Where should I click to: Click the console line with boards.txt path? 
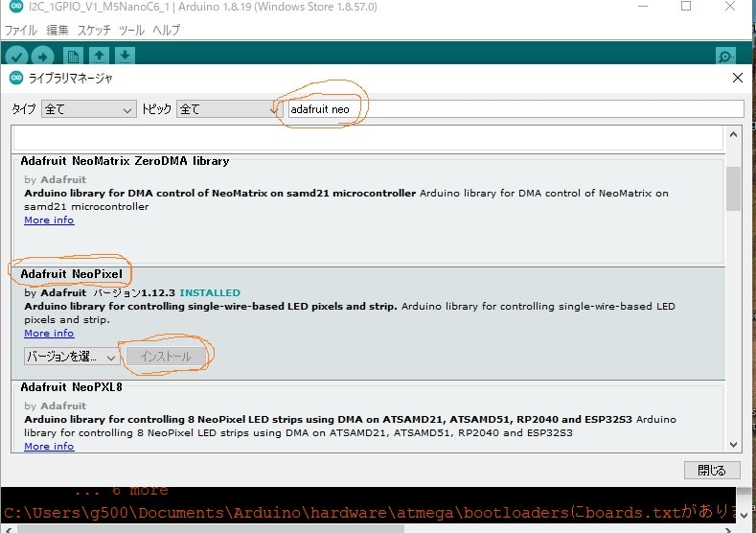coord(368,512)
